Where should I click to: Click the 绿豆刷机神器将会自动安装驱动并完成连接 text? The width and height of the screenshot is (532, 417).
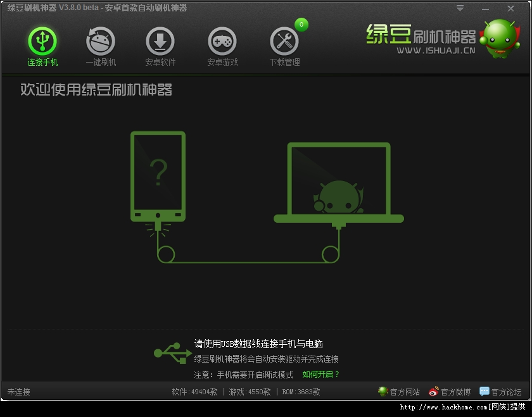(267, 359)
